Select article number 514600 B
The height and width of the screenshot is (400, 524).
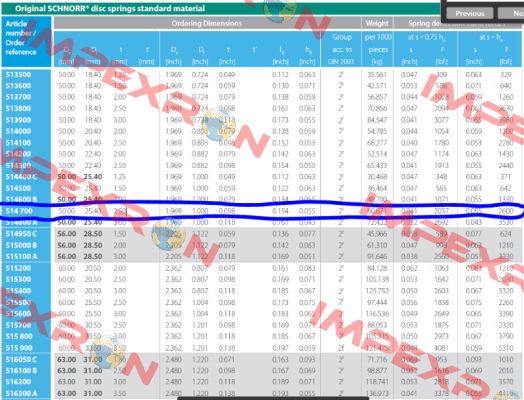(21, 199)
